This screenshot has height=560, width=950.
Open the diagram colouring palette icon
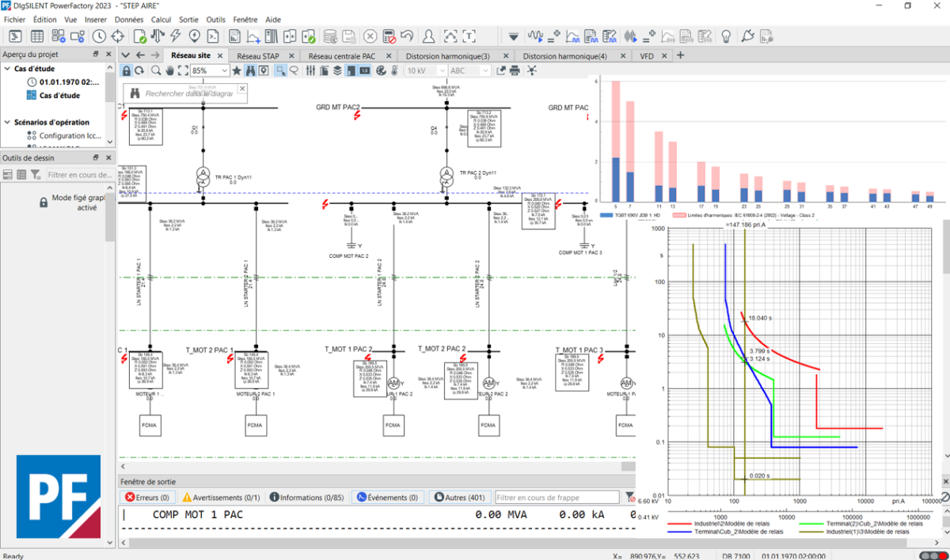(x=380, y=70)
